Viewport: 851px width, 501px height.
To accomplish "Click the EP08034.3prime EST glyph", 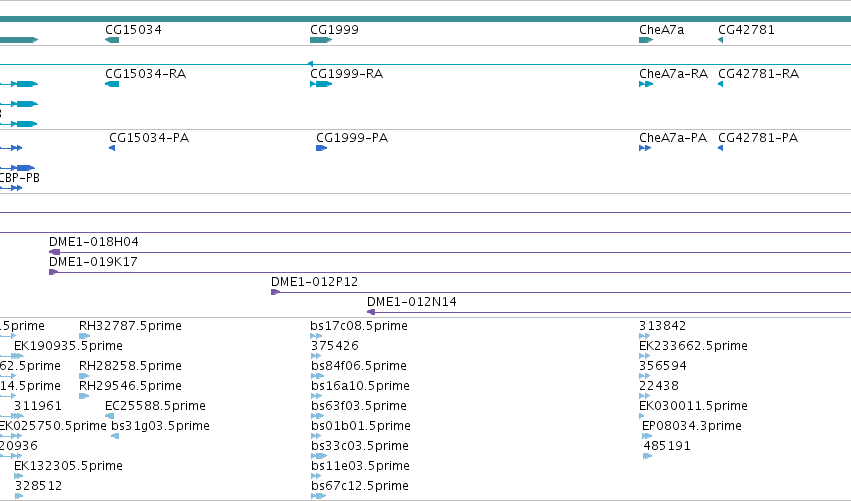I will (646, 436).
